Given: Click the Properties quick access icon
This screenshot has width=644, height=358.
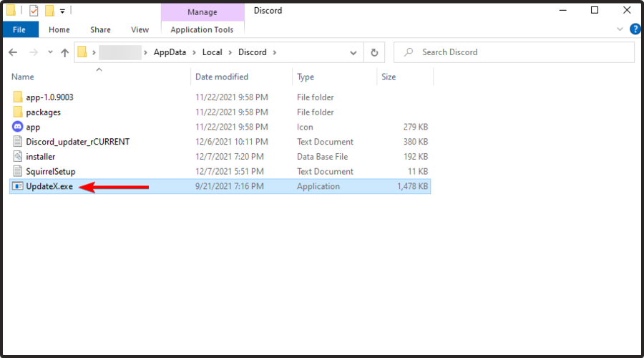Looking at the screenshot, I should coord(34,10).
